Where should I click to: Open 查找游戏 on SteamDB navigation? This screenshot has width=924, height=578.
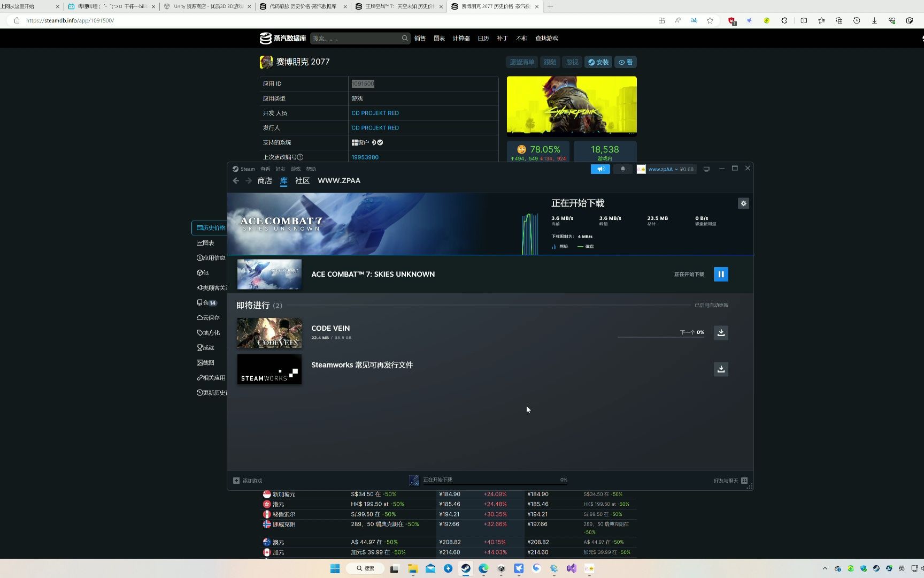pos(546,39)
